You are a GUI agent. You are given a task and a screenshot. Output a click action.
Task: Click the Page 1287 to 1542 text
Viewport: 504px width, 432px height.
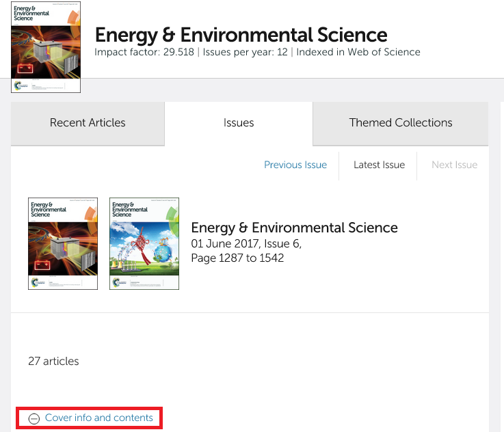click(x=237, y=258)
